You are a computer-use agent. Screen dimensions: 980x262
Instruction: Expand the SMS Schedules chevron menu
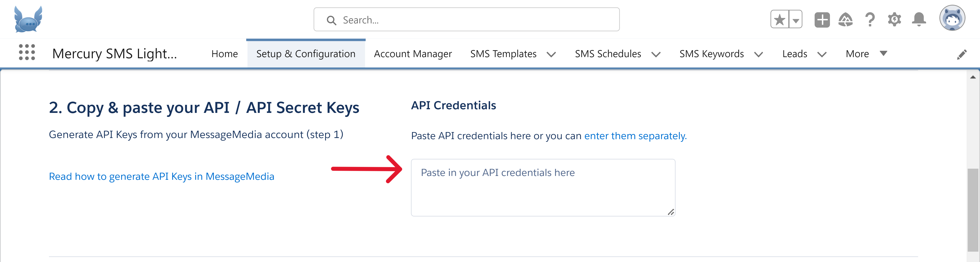(x=656, y=54)
